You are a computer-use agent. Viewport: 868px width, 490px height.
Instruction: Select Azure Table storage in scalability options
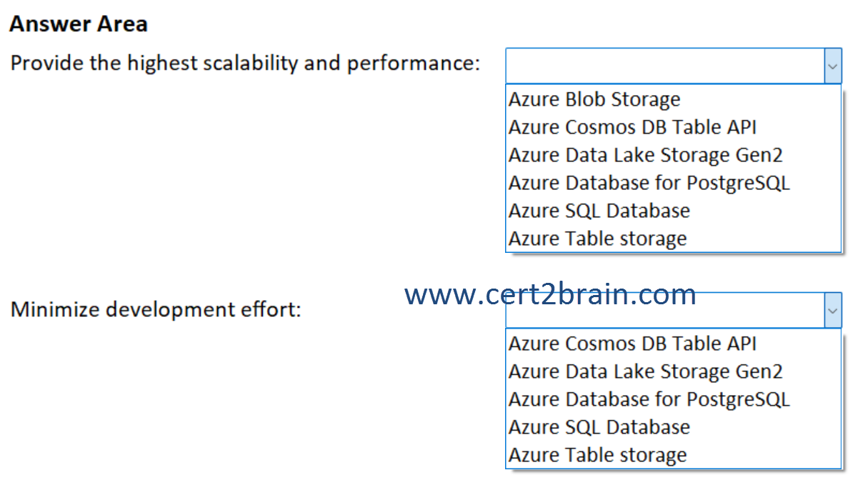(597, 239)
